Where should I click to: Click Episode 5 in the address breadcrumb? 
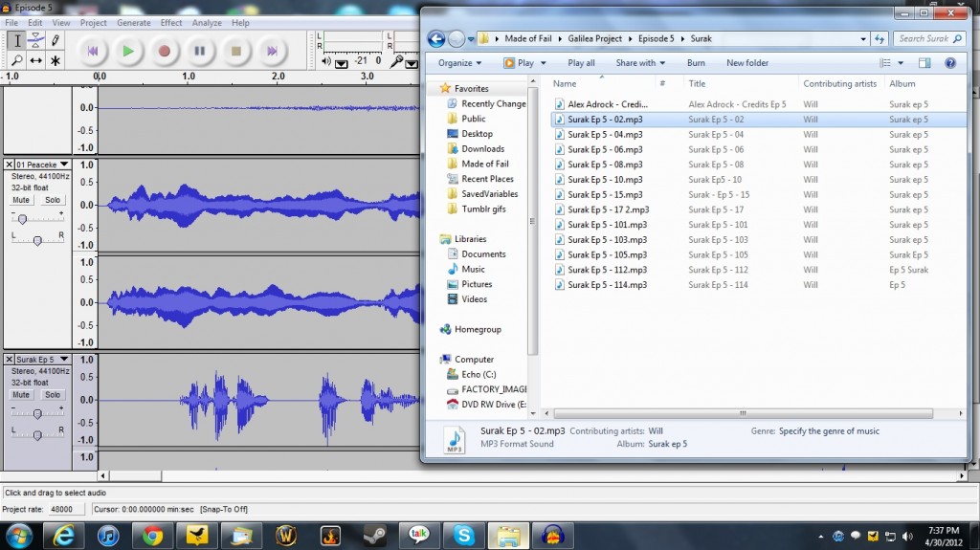(x=657, y=39)
